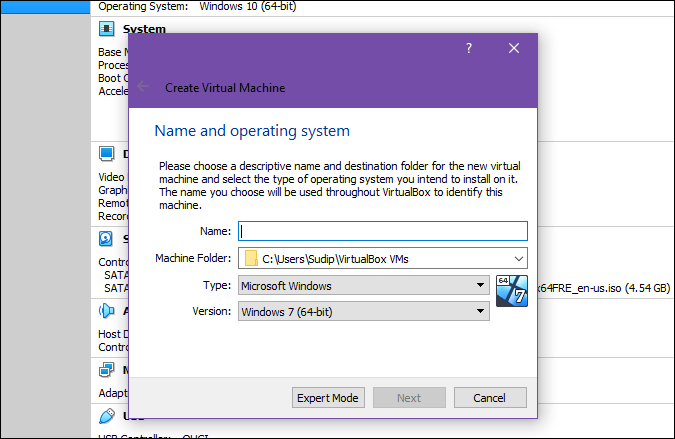Switch to Expert Mode
Image resolution: width=675 pixels, height=439 pixels.
(x=327, y=398)
